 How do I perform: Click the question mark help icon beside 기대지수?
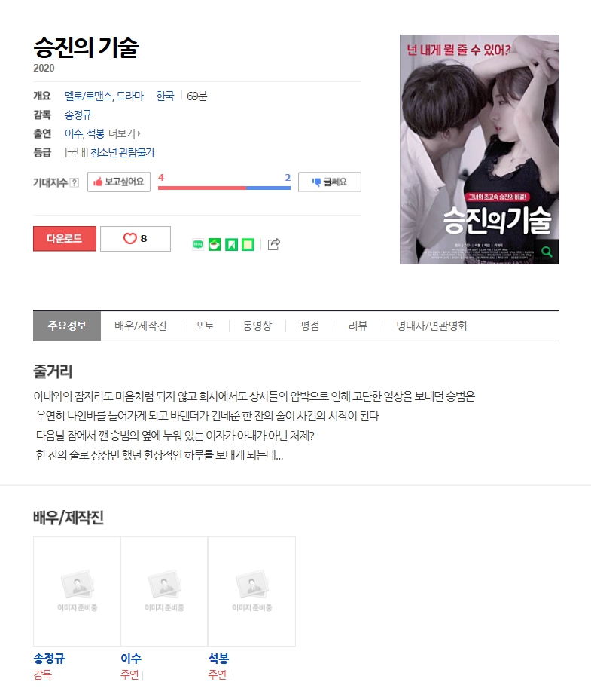[75, 182]
